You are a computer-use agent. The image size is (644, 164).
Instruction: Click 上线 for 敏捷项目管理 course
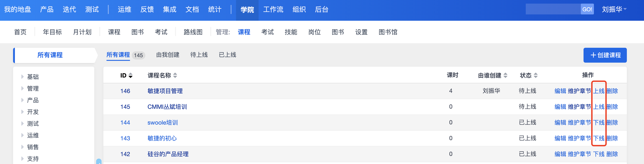click(599, 91)
